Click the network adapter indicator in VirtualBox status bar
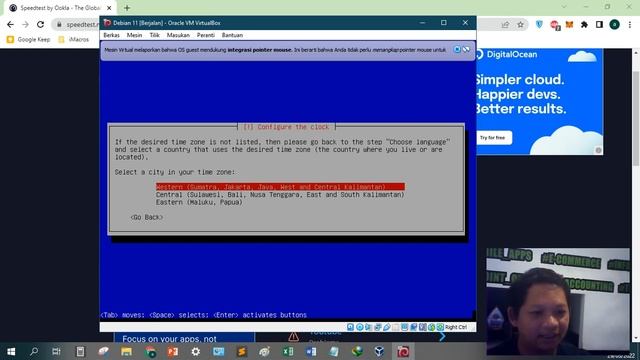The image size is (640, 360). click(378, 327)
